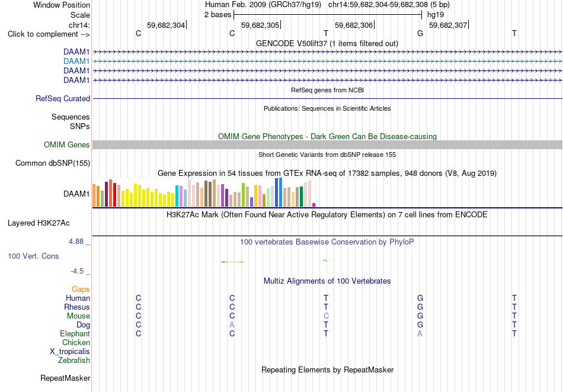Click the gray OMIM Genes item bar
This screenshot has height=392, width=563.
click(x=327, y=145)
